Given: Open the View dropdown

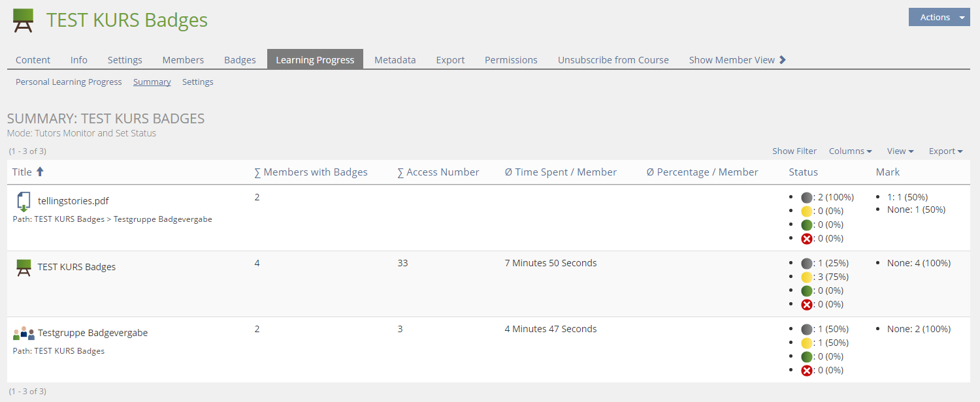Looking at the screenshot, I should (x=900, y=151).
